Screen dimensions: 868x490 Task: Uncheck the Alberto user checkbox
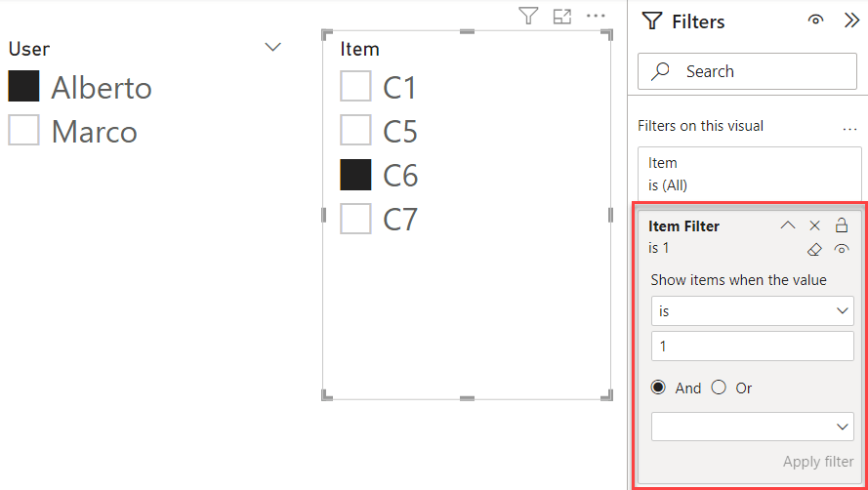tap(23, 86)
